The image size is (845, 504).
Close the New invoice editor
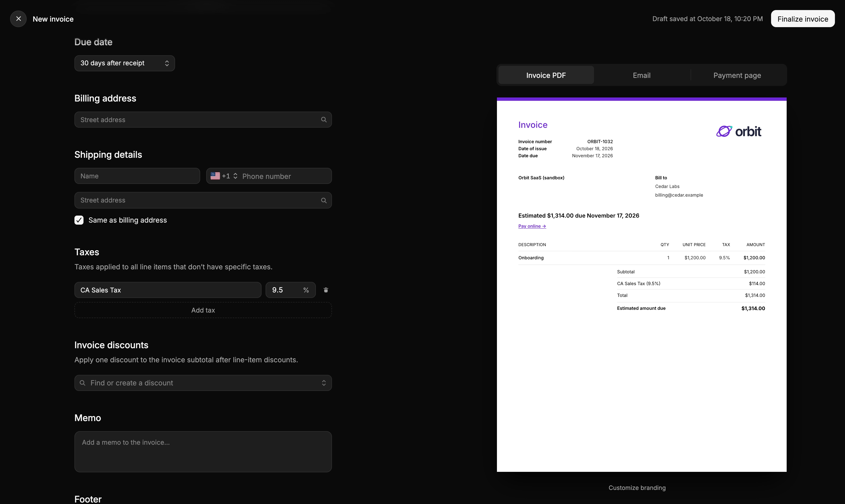point(18,19)
